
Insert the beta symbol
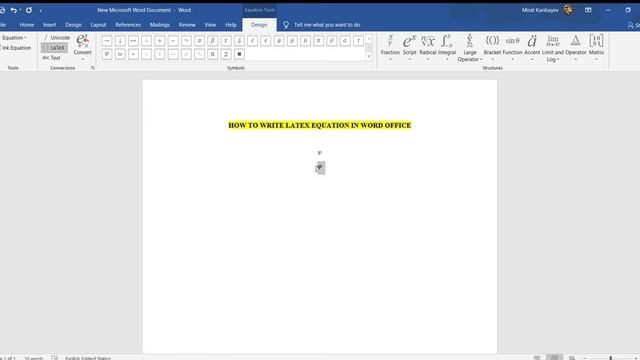tap(213, 41)
